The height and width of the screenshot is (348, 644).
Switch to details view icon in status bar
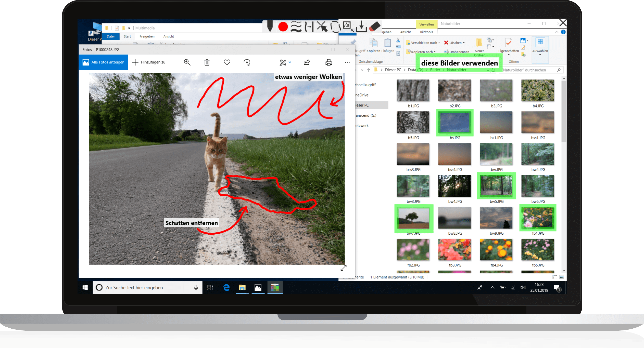555,277
